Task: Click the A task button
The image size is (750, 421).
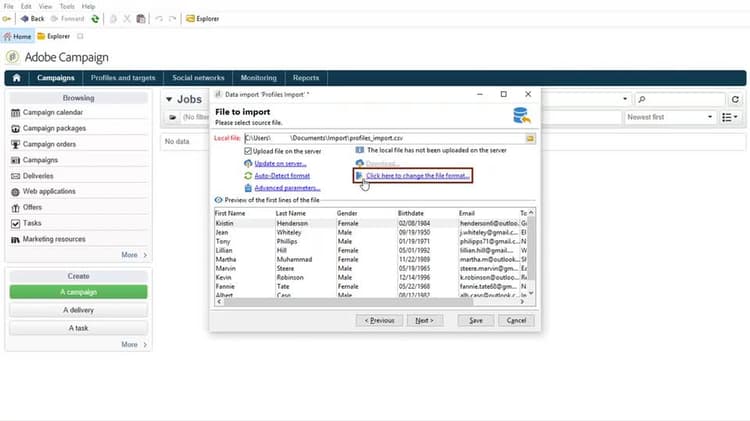Action: (x=78, y=328)
